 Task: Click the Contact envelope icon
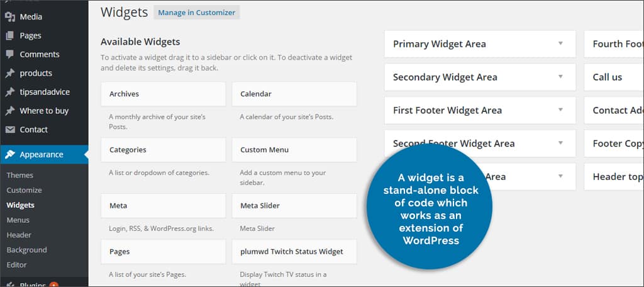[x=10, y=130]
